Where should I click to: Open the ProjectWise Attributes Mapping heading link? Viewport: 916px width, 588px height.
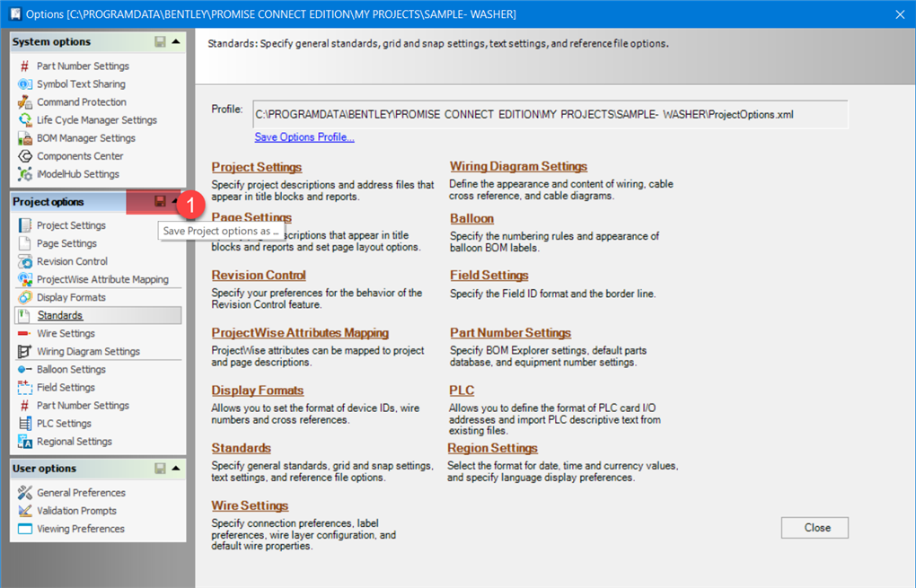point(300,333)
